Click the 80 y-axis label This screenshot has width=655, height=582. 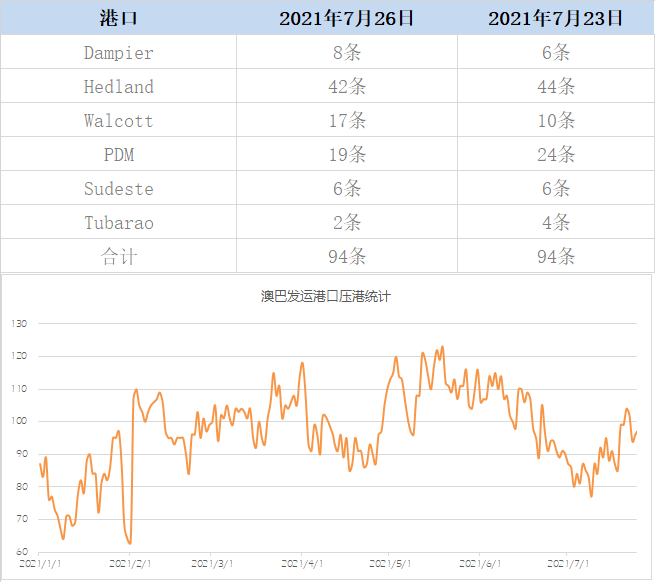pos(22,486)
